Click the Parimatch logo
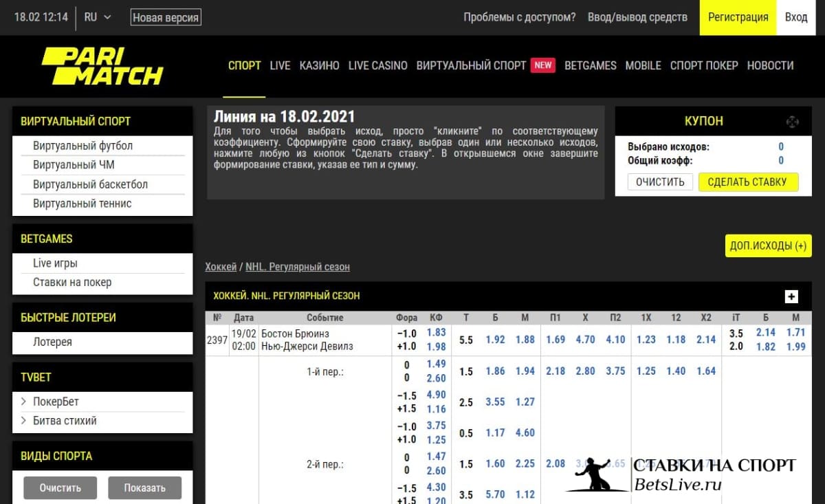Image resolution: width=825 pixels, height=504 pixels. tap(102, 66)
